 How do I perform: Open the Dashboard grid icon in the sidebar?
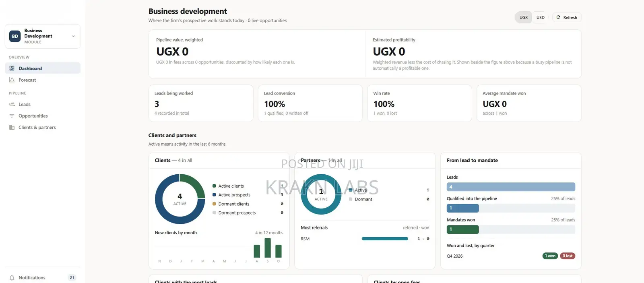[12, 68]
